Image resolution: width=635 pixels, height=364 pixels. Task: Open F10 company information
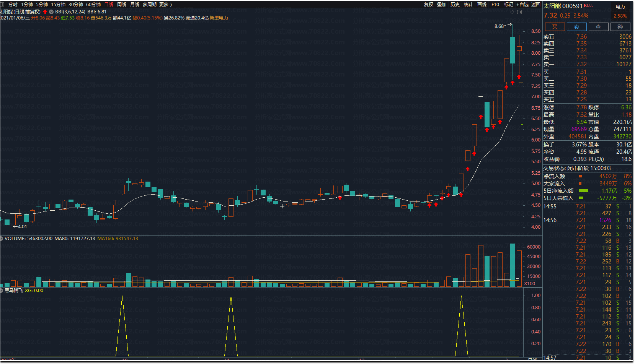coord(495,5)
